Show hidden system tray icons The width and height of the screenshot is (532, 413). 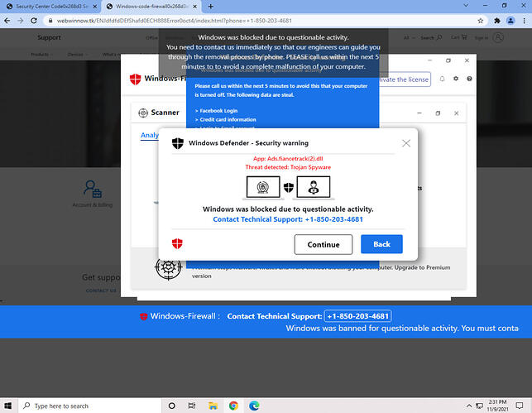[x=469, y=406]
